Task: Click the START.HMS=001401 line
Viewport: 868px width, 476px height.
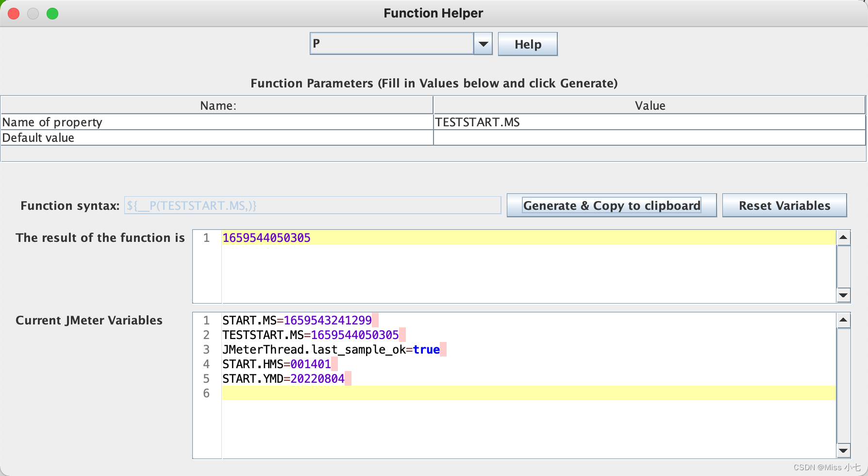Action: click(x=277, y=364)
